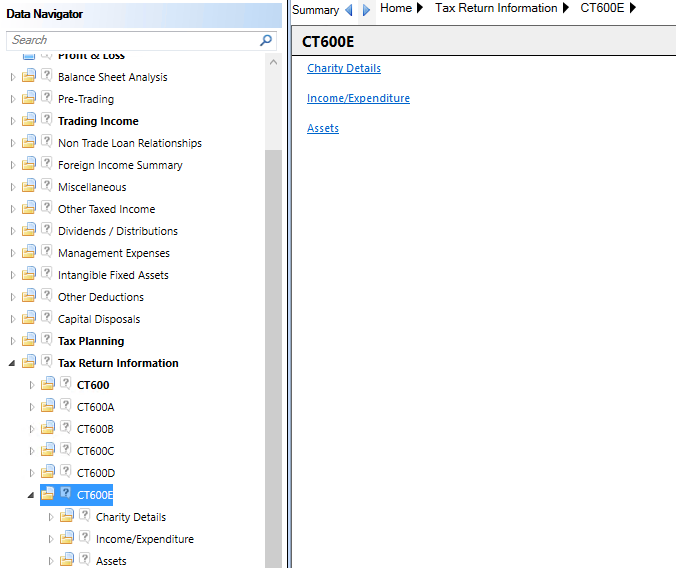Expand the CT600C node

[x=32, y=451]
